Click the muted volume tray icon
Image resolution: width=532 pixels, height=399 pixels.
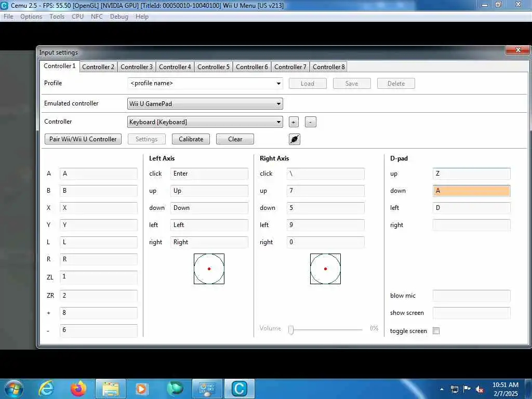click(x=480, y=389)
